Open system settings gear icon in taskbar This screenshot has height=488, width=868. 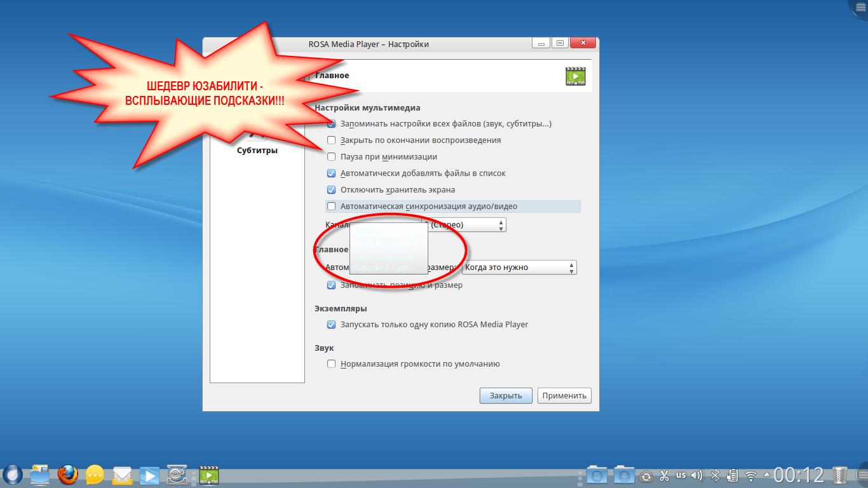177,474
